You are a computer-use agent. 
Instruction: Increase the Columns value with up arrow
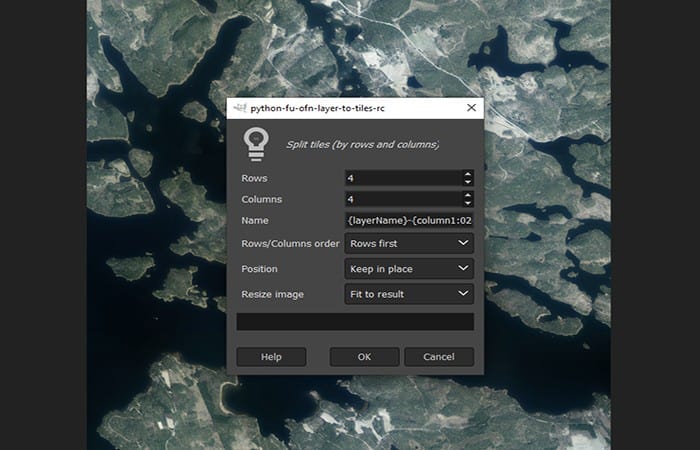pos(467,195)
